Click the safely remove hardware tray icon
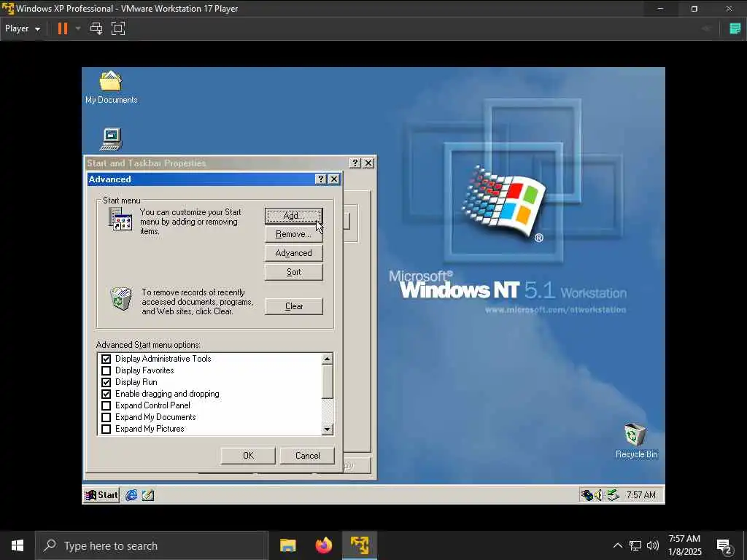The width and height of the screenshot is (747, 560). tap(613, 495)
